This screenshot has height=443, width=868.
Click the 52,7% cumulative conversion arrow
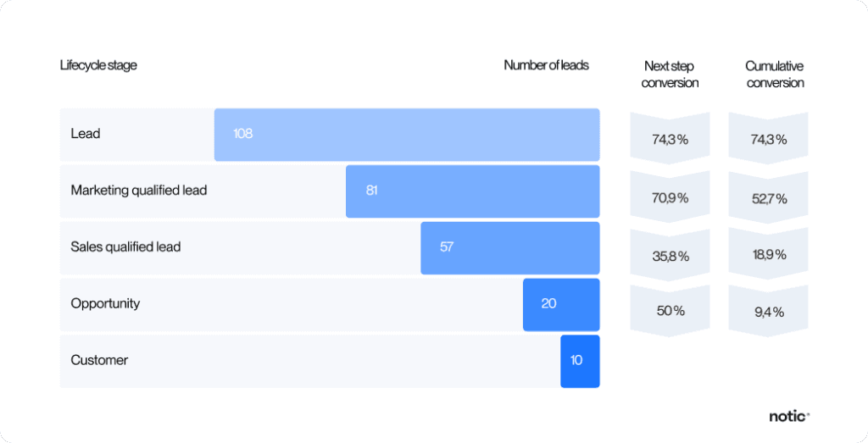click(768, 198)
